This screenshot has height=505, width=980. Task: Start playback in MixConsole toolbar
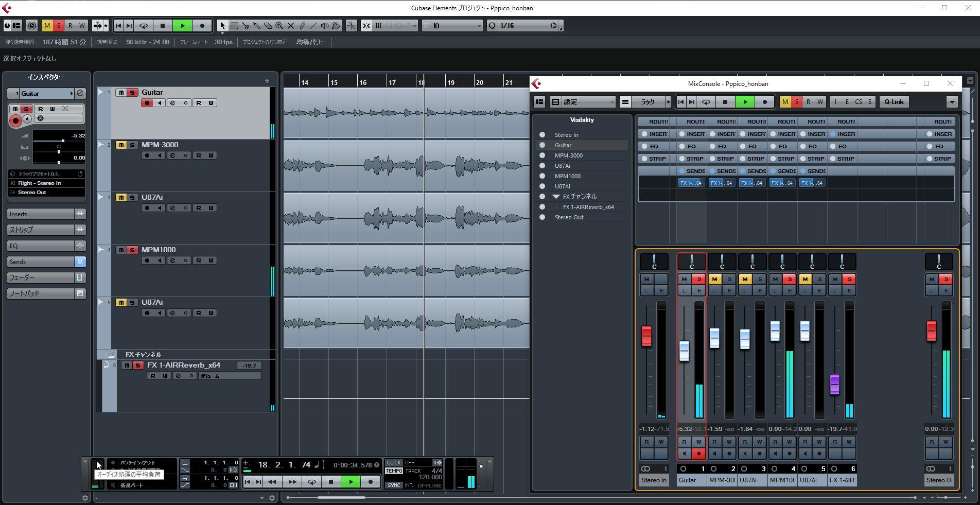click(745, 102)
